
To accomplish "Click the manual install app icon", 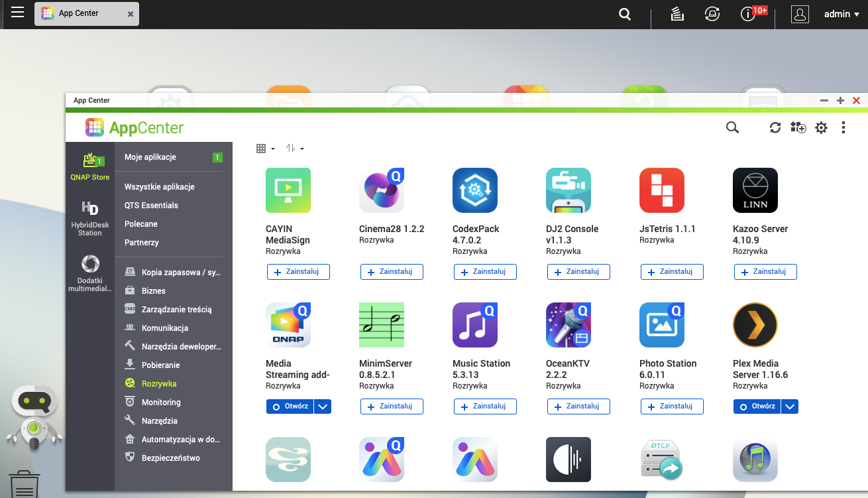I will click(798, 127).
